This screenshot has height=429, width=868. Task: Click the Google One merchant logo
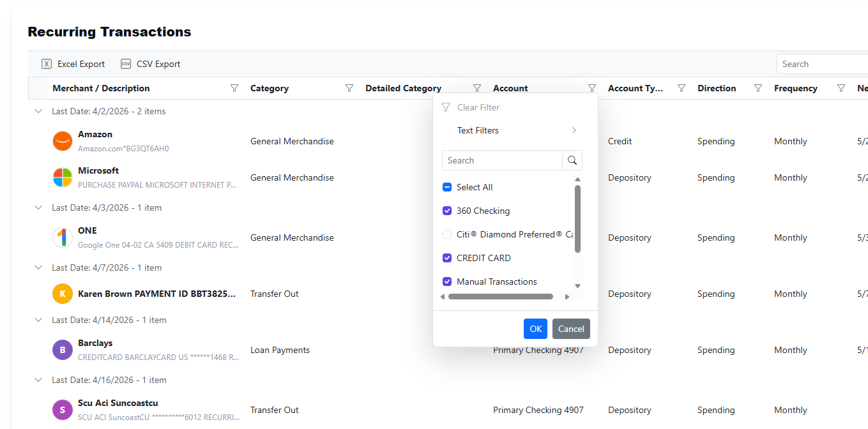pos(63,237)
